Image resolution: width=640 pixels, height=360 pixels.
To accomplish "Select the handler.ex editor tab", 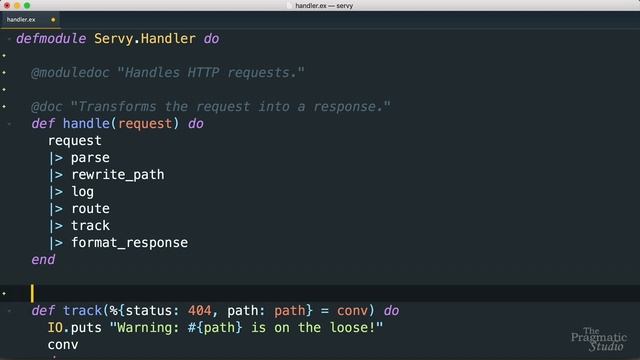I will 30,20.
